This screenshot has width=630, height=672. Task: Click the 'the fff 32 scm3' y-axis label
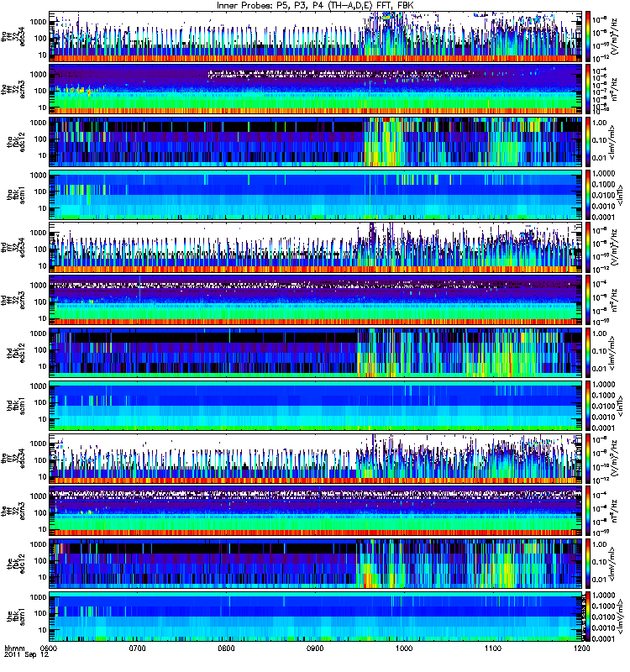(13, 511)
